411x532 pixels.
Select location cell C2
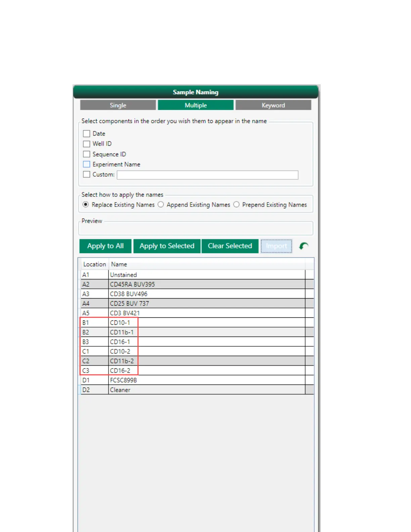click(94, 361)
